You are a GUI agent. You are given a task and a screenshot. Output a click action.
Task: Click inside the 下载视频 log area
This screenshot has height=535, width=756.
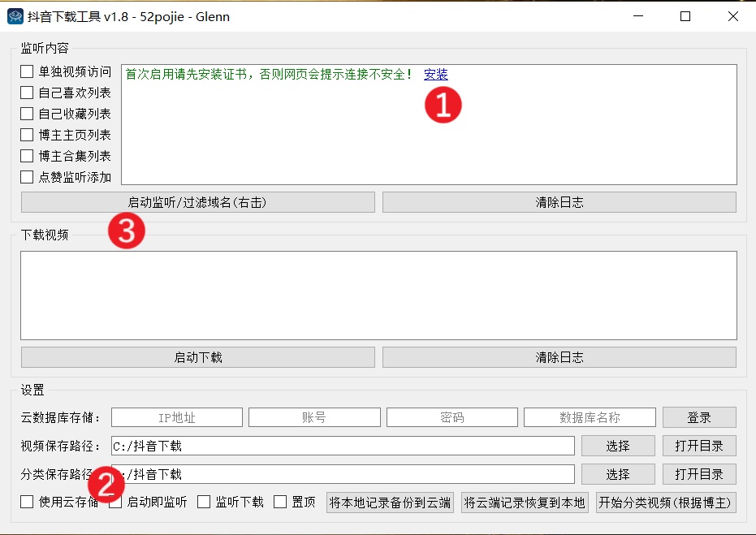pos(378,296)
